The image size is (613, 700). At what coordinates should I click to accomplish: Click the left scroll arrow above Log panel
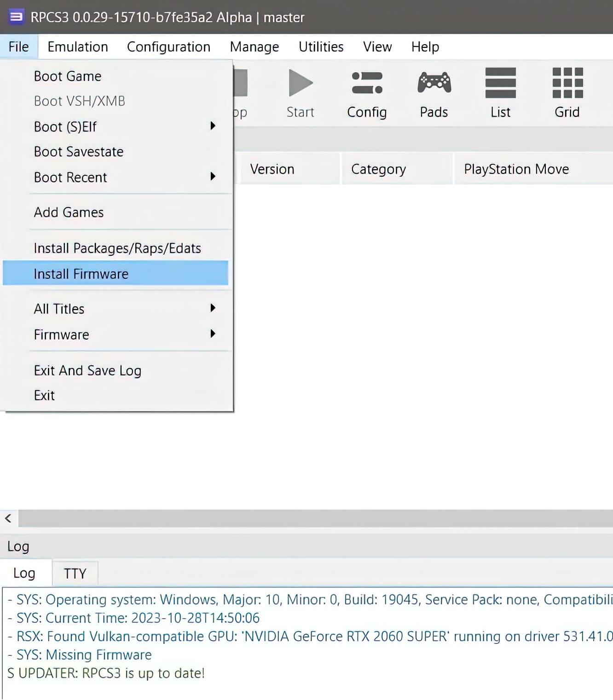(8, 518)
